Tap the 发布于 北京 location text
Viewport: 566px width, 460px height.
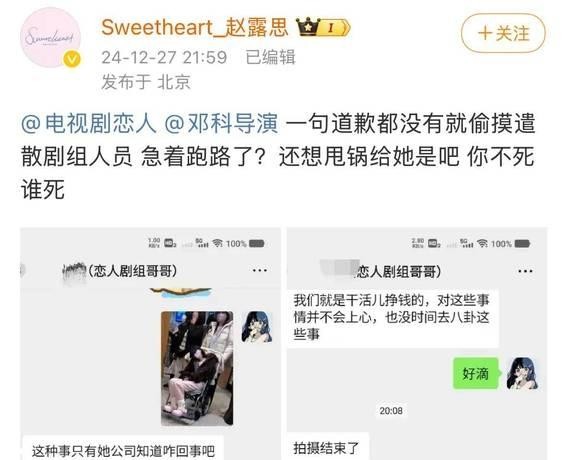[145, 82]
